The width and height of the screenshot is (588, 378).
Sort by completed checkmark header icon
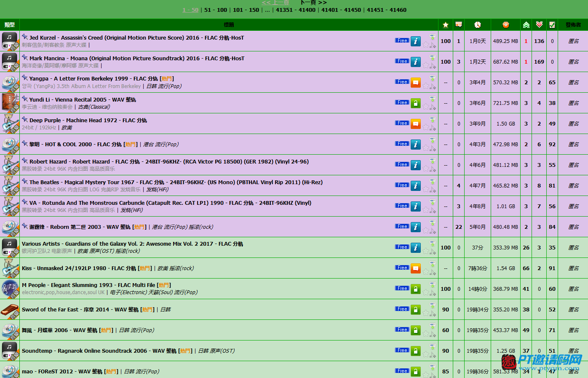[552, 25]
